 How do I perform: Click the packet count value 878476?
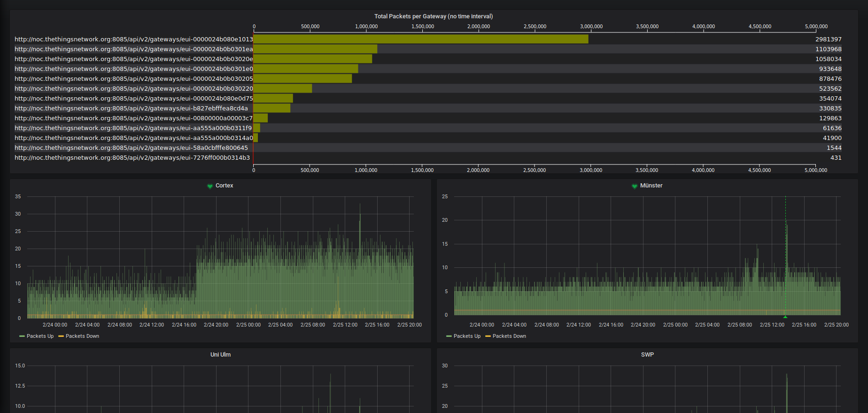830,79
